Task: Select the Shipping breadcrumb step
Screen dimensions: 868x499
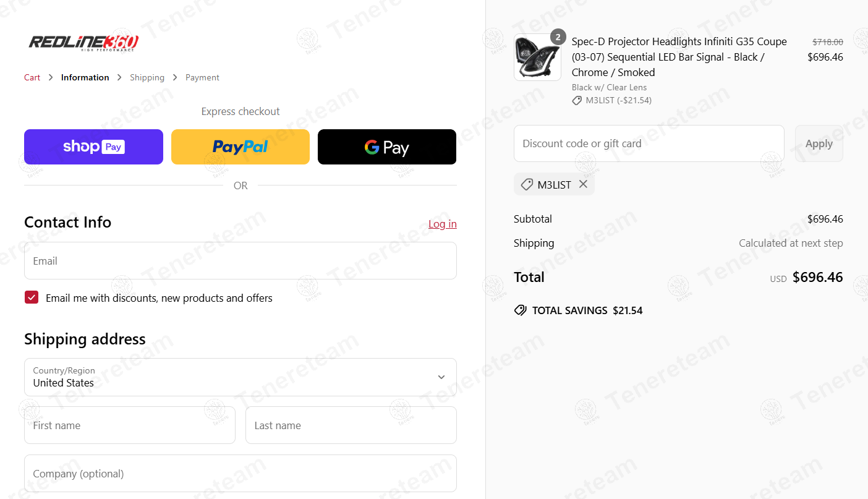Action: [x=147, y=77]
